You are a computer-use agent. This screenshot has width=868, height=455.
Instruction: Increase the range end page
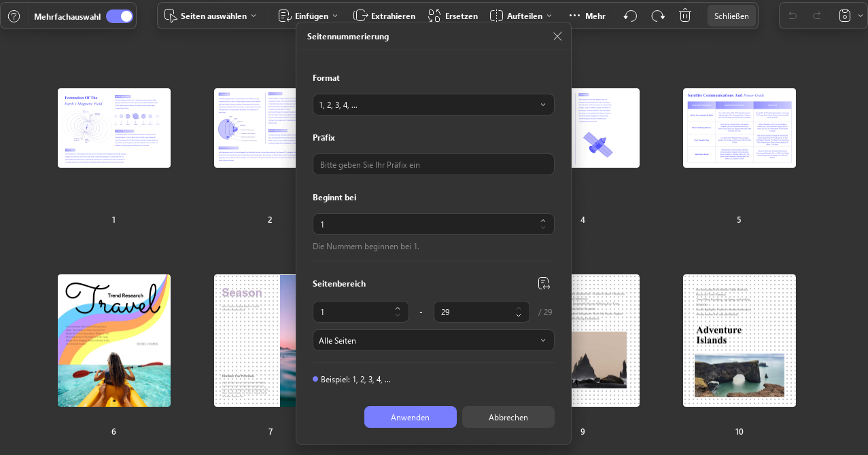coord(519,308)
